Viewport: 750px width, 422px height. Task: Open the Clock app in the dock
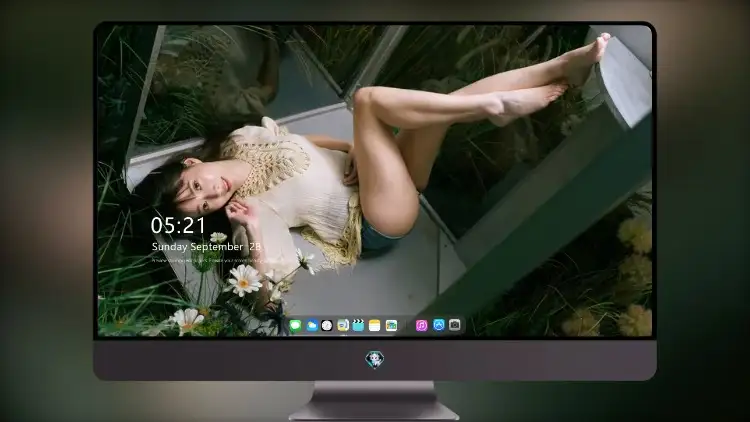327,326
